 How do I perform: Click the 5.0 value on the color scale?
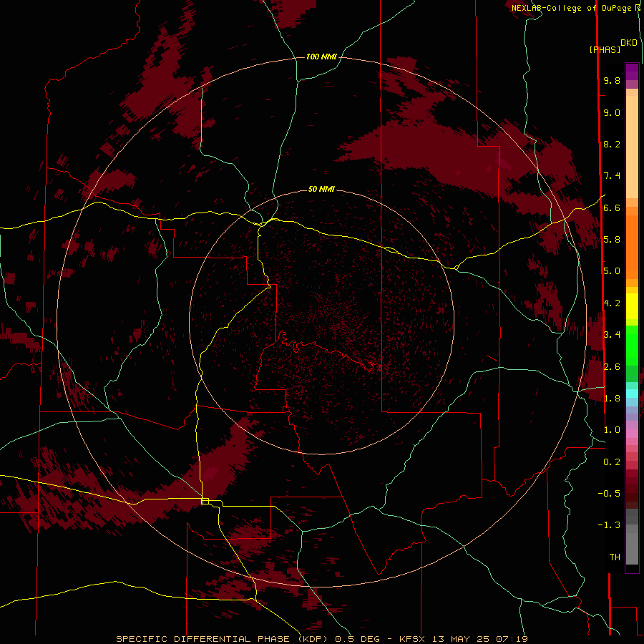coord(612,271)
